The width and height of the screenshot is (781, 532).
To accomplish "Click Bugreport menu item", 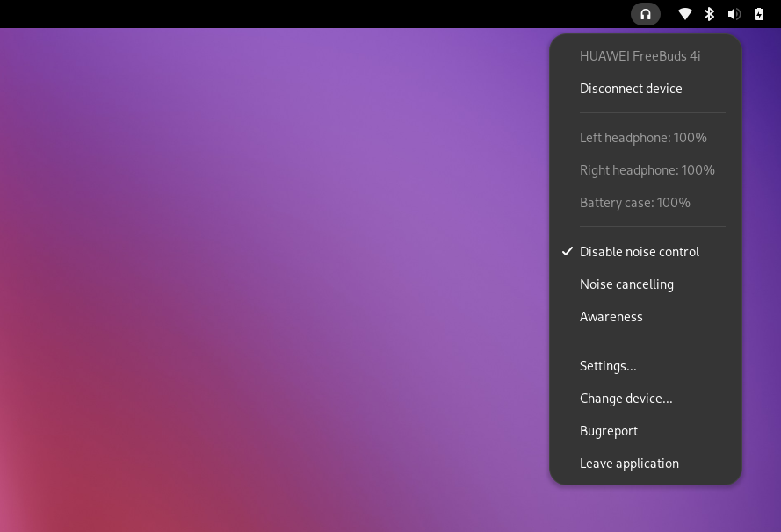I will tap(646, 431).
